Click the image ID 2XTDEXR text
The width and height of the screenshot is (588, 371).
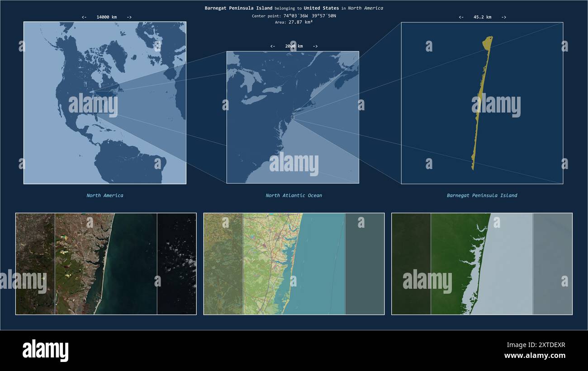pos(547,345)
